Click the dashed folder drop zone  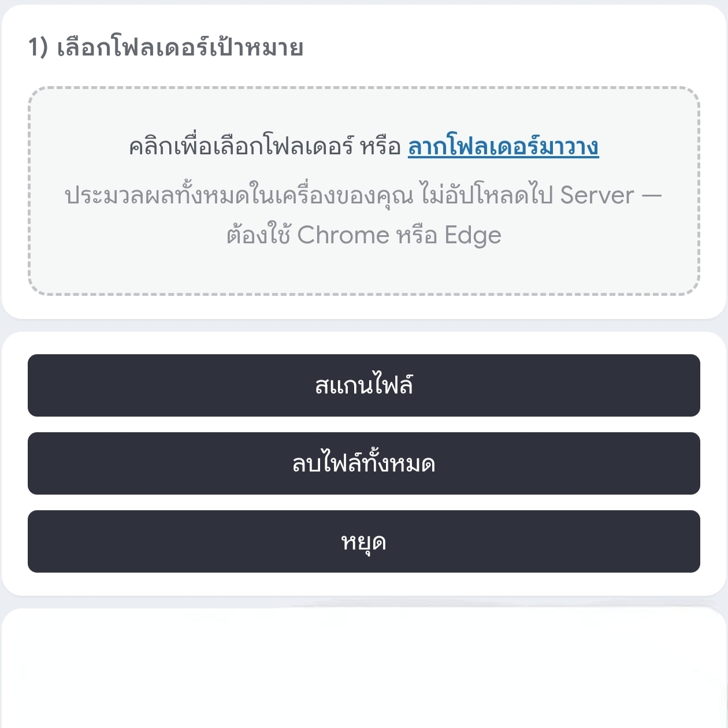(x=364, y=191)
